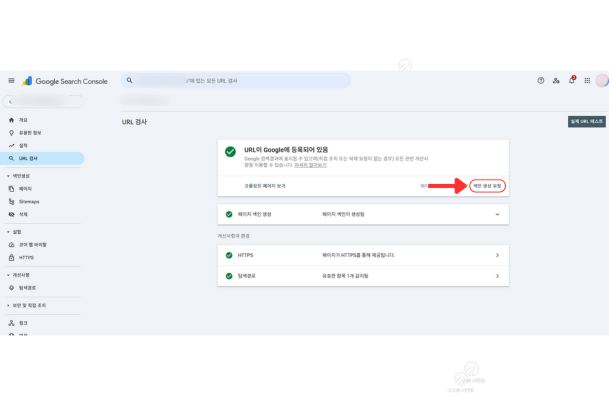Click the diamond icon for 탐색경로 in sidebar
This screenshot has height=406, width=609.
(x=11, y=288)
